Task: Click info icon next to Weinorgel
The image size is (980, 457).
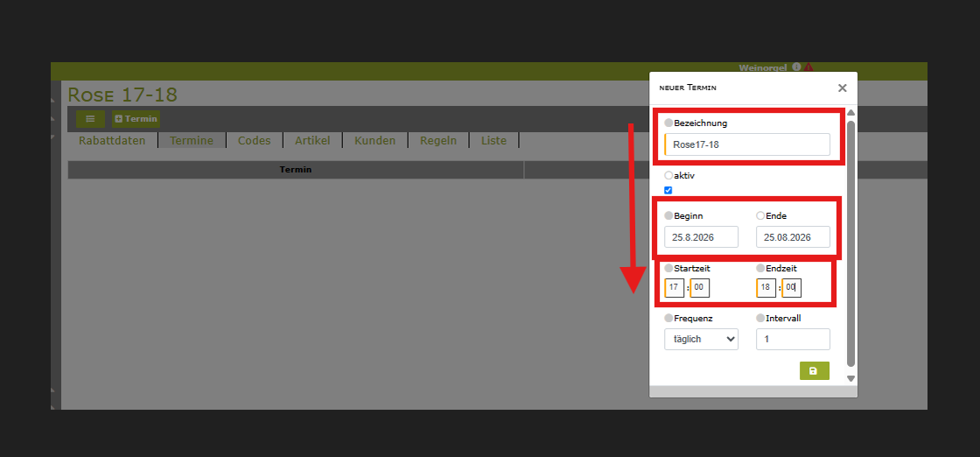Action: [796, 67]
